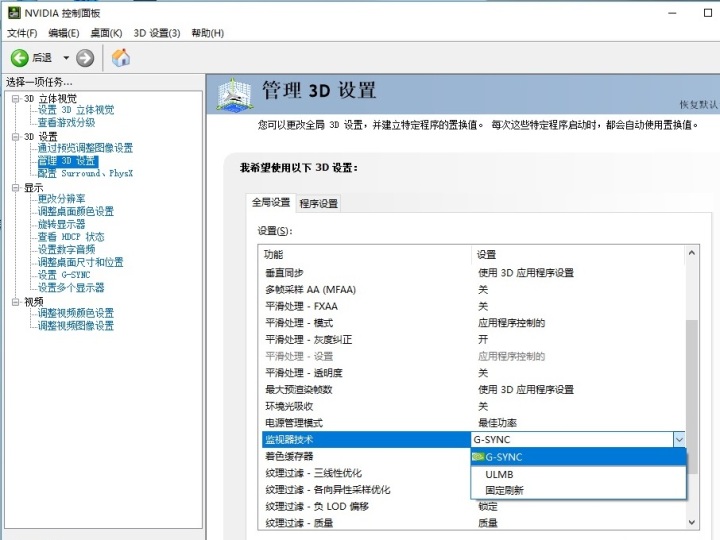Click the 3D settings header illustration icon

pos(235,94)
